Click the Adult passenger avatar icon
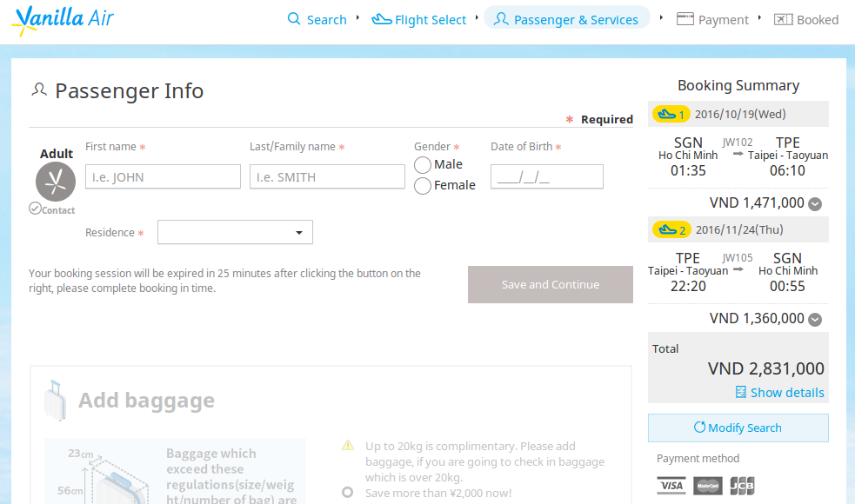855x504 pixels. click(56, 182)
